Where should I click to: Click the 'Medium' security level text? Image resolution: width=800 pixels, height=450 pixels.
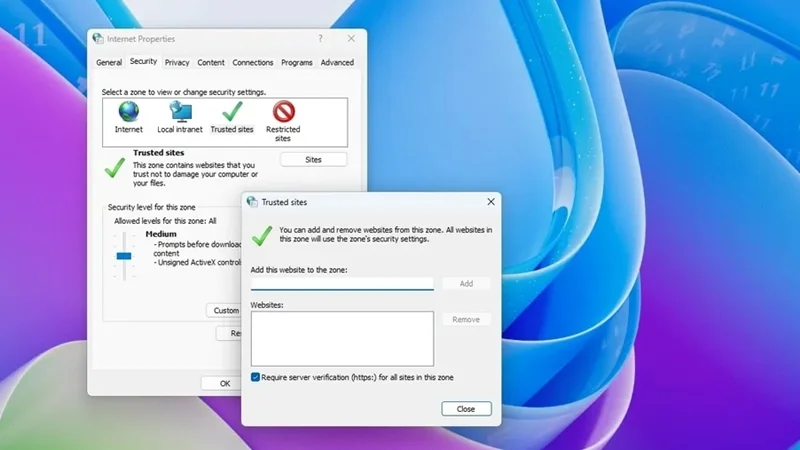[161, 234]
